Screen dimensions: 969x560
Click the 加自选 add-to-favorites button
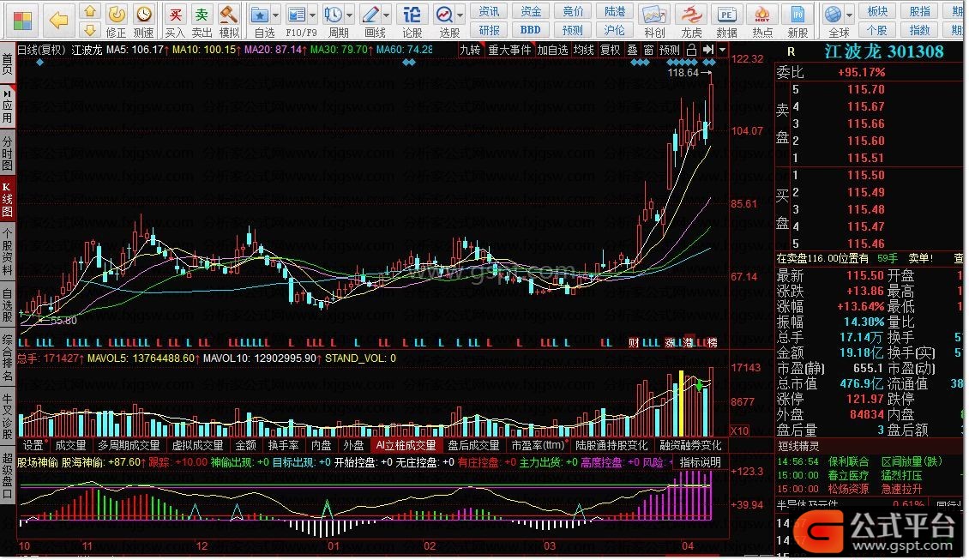tap(552, 50)
